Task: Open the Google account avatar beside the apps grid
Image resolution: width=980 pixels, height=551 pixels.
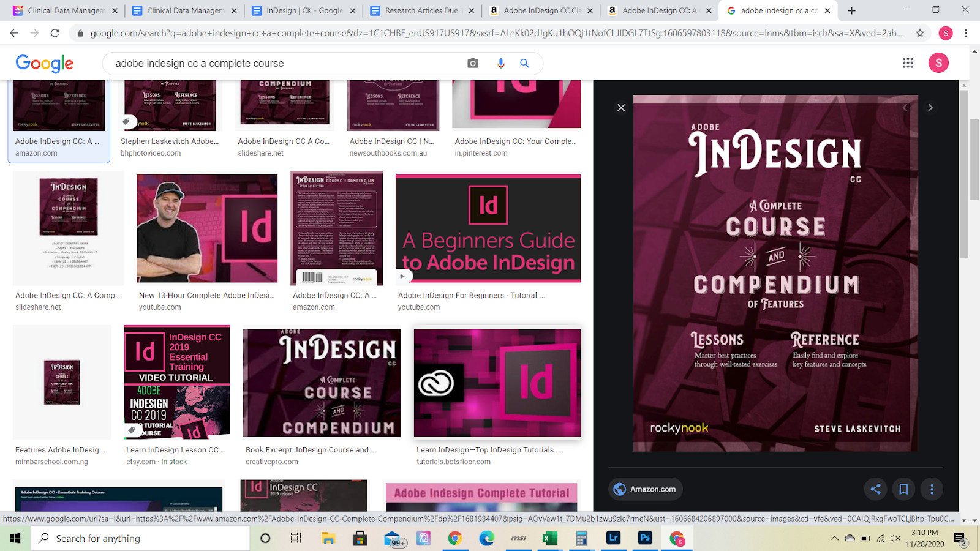Action: pos(938,63)
